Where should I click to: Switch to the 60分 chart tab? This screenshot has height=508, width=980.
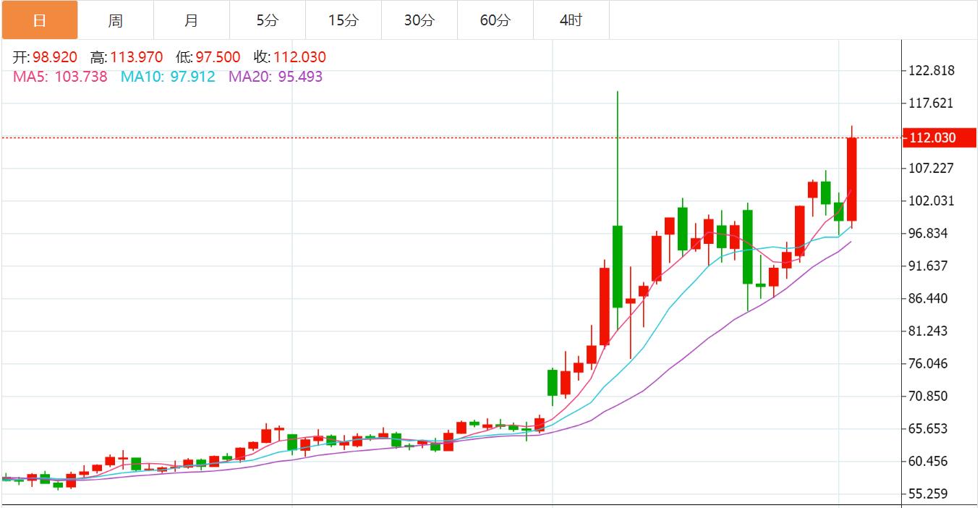point(495,20)
